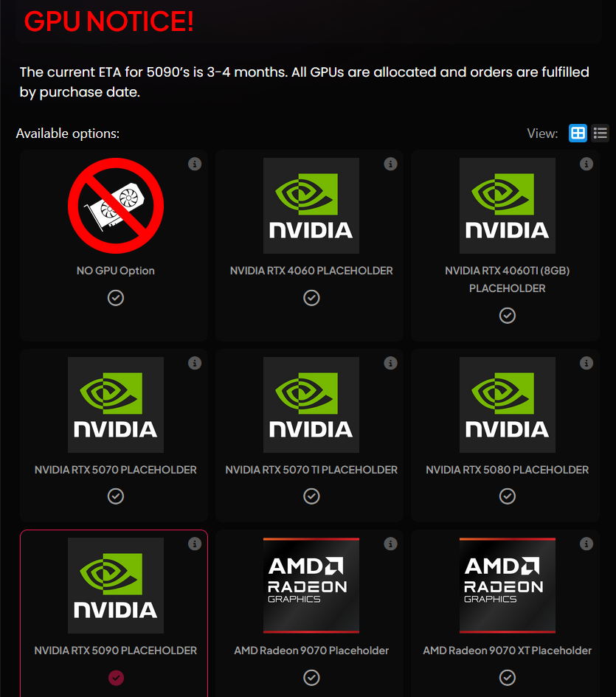Choose the RTX 5080 checkmark
Viewport: 616px width, 697px height.
coord(508,496)
